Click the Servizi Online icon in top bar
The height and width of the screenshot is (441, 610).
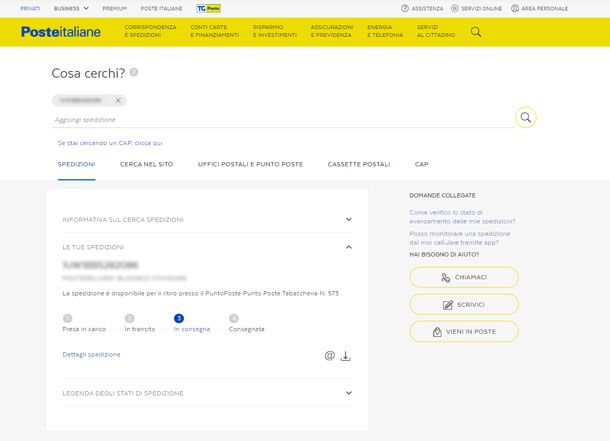pos(454,8)
